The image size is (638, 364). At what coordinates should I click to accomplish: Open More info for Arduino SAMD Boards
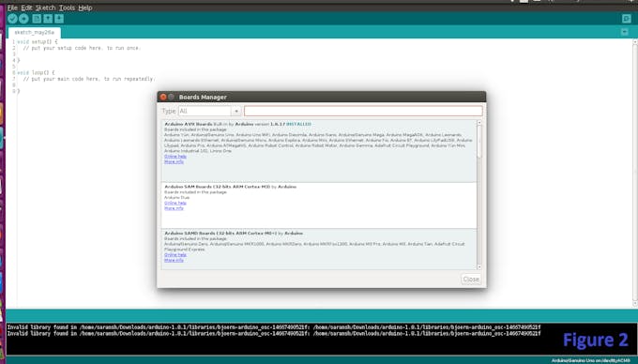[174, 260]
